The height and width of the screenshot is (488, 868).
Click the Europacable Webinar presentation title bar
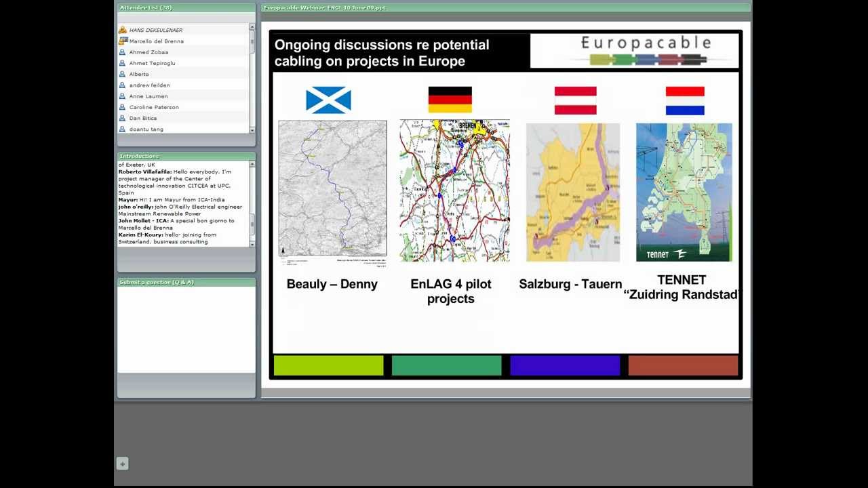pos(506,8)
